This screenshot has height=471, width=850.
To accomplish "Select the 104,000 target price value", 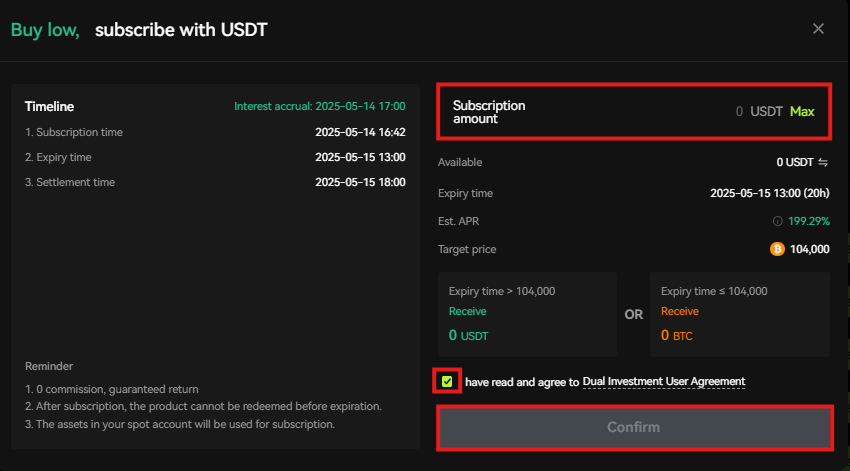I will click(809, 249).
